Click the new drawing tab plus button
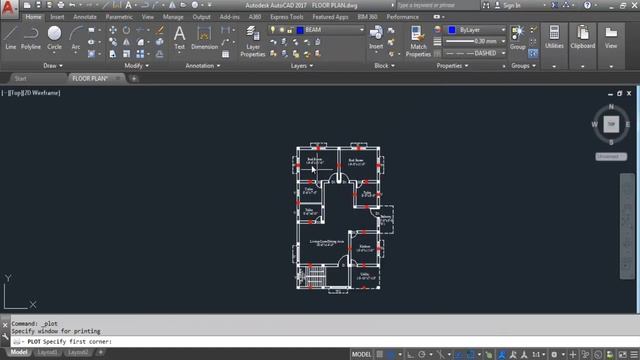Viewport: 640px width, 360px height. pyautogui.click(x=133, y=79)
